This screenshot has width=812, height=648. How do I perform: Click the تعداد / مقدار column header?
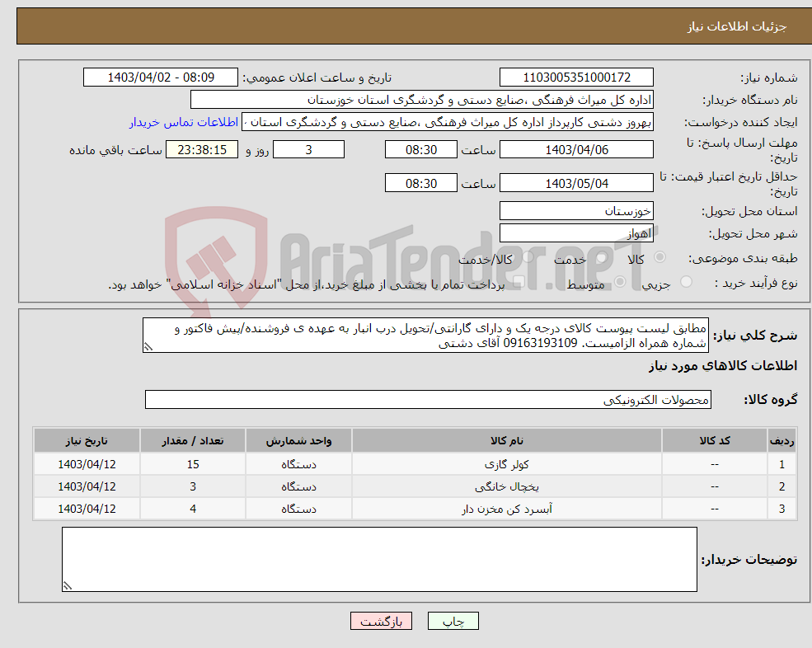[x=193, y=440]
